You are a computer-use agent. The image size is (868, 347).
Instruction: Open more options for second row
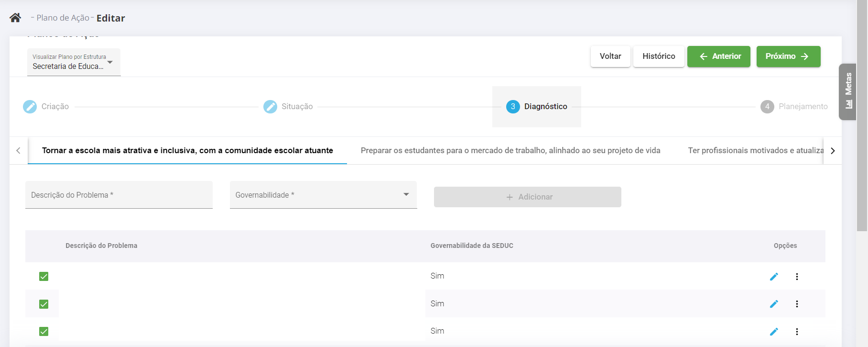click(x=797, y=304)
